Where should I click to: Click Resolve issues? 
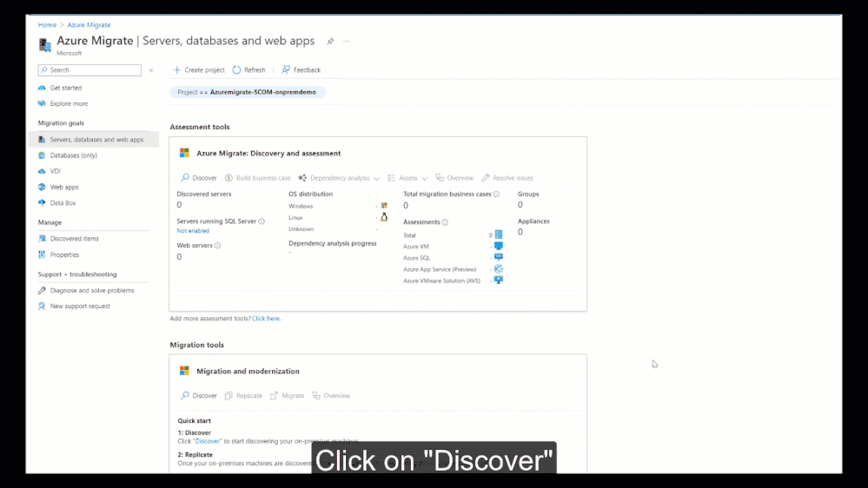click(x=507, y=178)
